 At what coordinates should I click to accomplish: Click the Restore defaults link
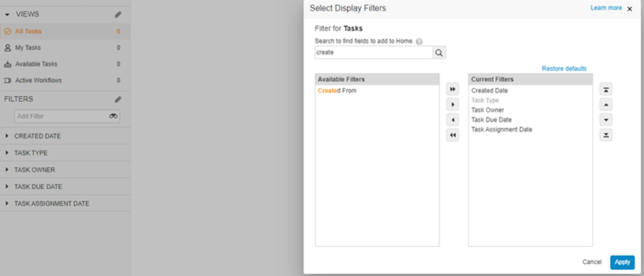564,69
